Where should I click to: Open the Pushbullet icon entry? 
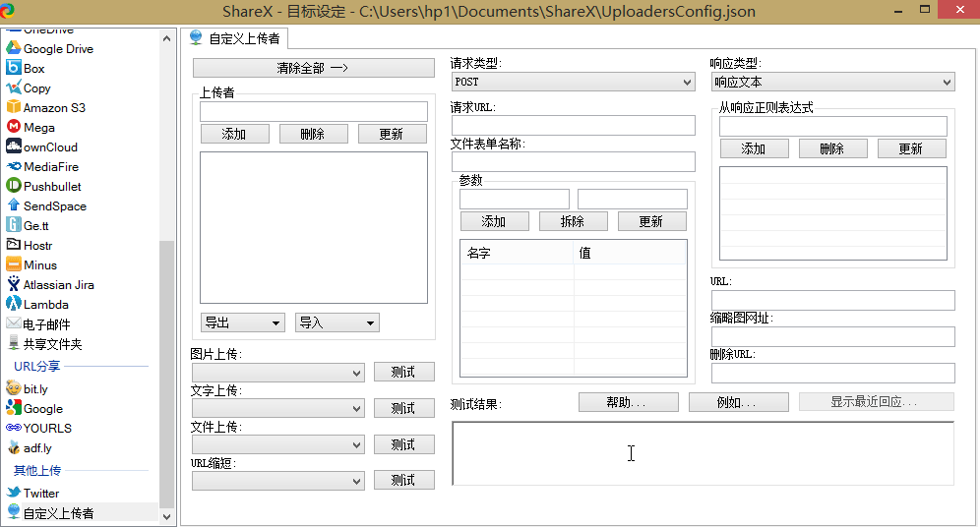(14, 186)
